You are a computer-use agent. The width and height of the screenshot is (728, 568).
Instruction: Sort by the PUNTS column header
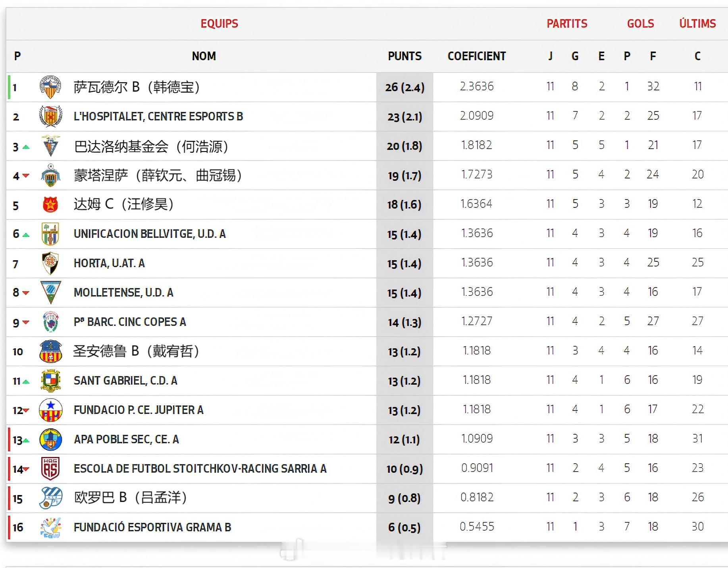[405, 56]
